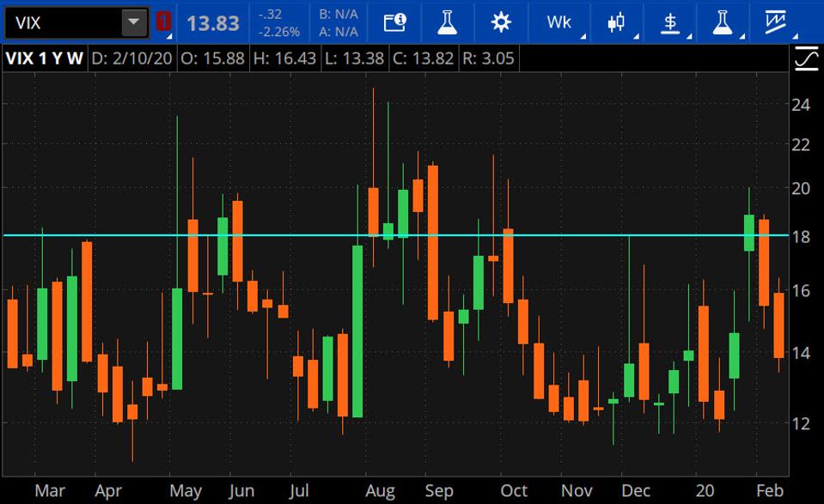The width and height of the screenshot is (824, 504).
Task: Click the 12 price axis label
Action: [801, 423]
